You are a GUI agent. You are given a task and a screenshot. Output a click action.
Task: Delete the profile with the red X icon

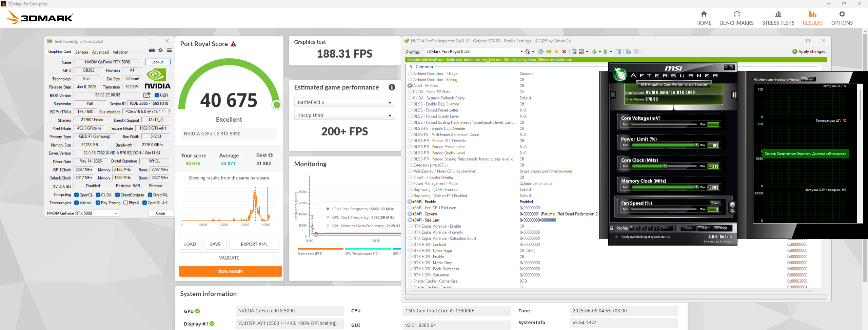[x=564, y=52]
